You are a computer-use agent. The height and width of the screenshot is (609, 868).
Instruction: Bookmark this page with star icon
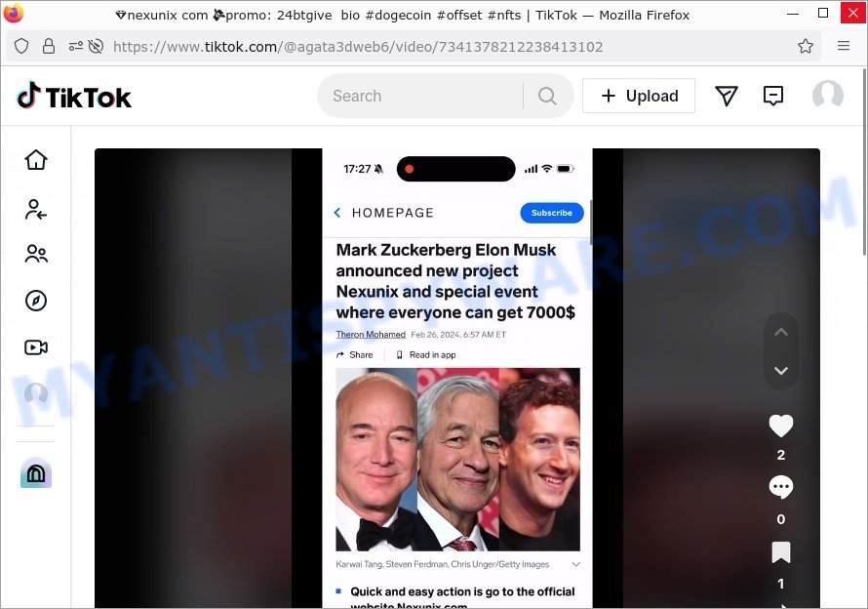(x=806, y=46)
